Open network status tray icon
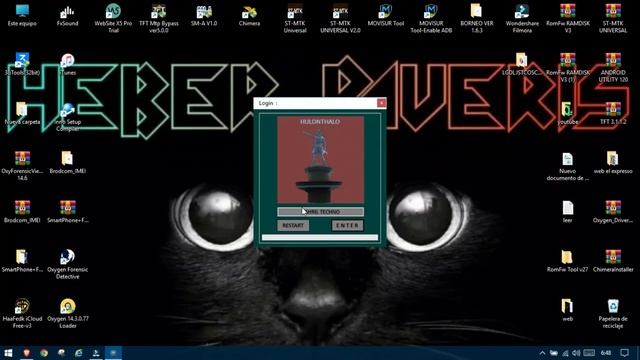This screenshot has height=360, width=640. click(565, 353)
